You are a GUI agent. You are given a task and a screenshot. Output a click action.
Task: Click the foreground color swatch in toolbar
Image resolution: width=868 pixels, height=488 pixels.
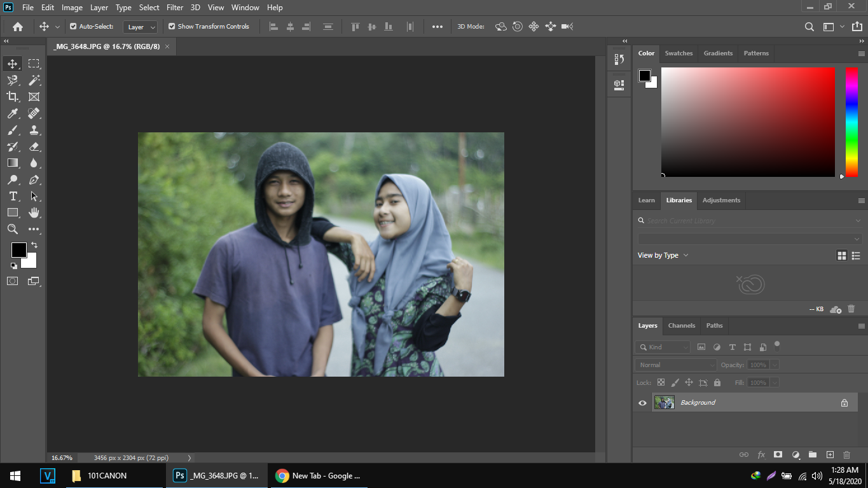(x=18, y=250)
